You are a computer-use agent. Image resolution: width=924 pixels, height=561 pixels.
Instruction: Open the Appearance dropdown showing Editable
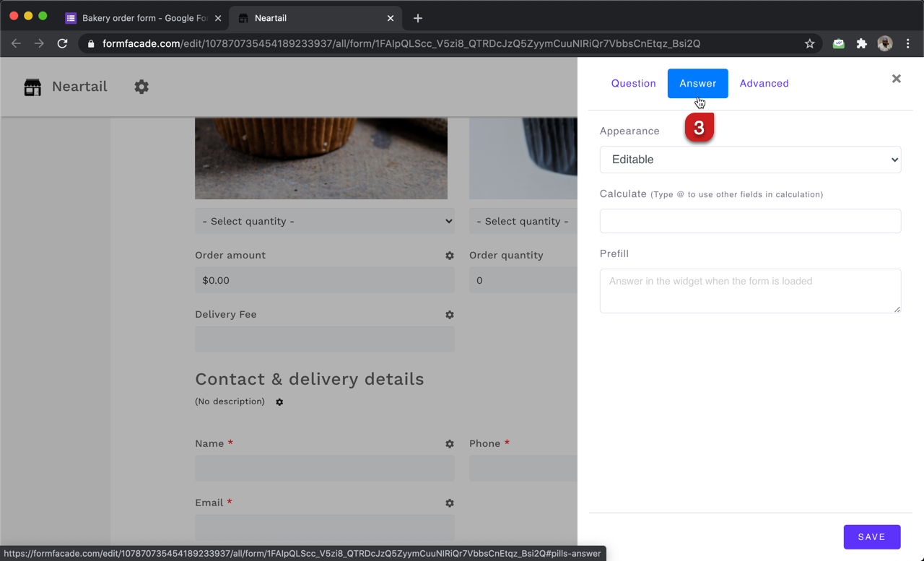(x=750, y=160)
